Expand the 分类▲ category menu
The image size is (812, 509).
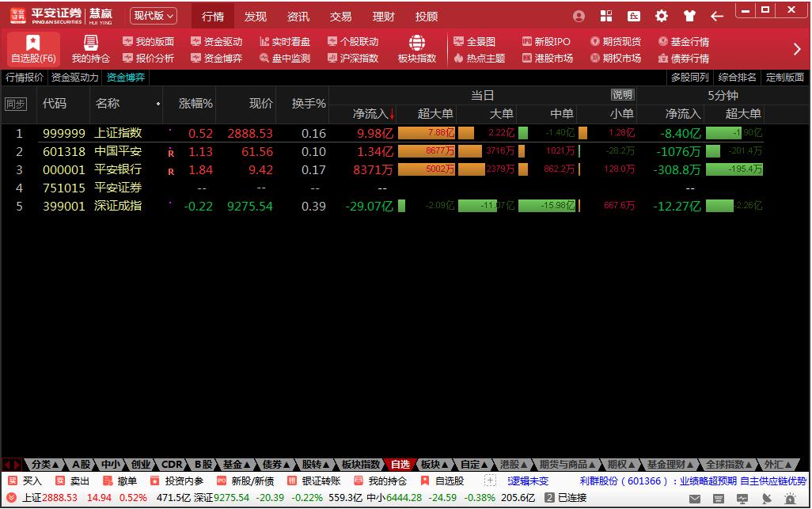44,465
